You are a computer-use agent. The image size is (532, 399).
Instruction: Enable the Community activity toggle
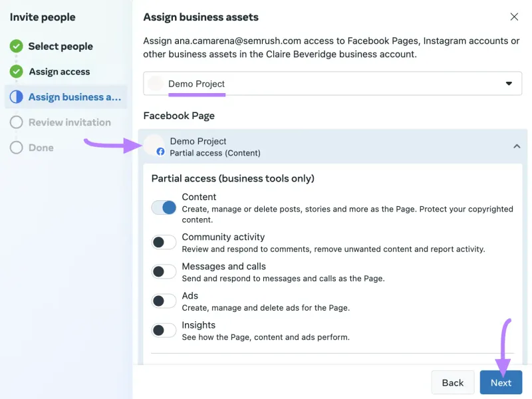[x=164, y=242]
